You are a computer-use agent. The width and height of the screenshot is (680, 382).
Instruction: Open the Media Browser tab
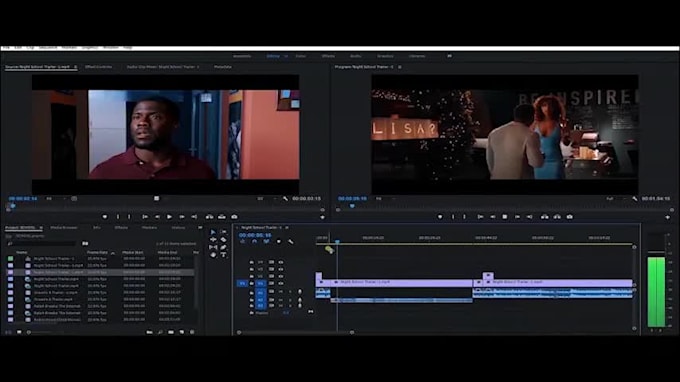[64, 228]
